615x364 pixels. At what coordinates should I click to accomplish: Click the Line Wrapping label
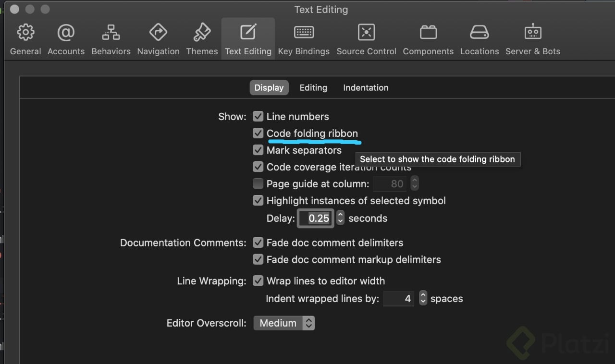[211, 281]
